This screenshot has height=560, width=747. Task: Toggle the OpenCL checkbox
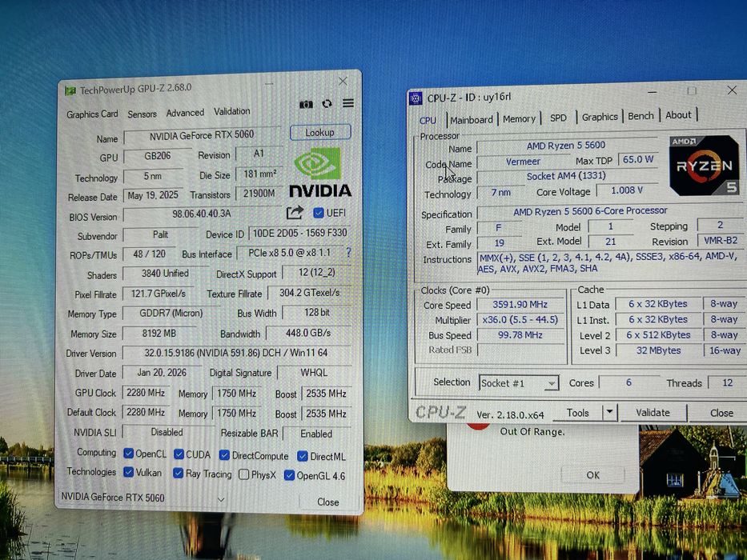pyautogui.click(x=128, y=453)
